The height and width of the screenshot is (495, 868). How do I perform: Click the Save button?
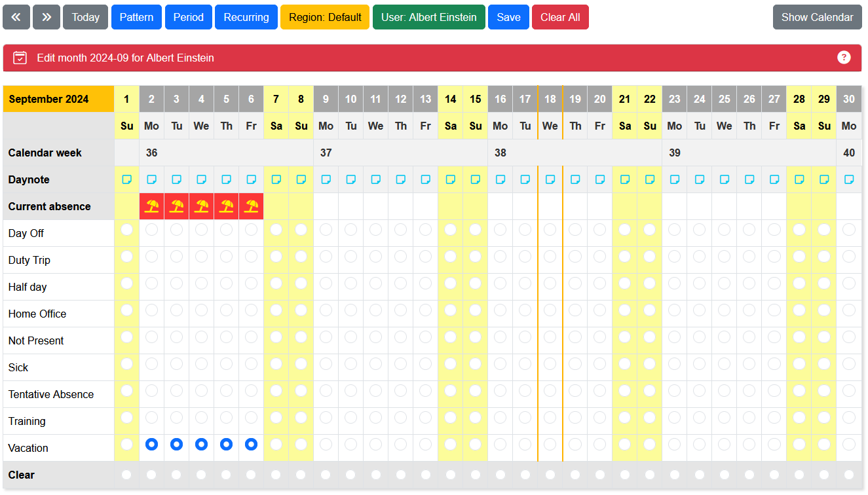coord(508,18)
